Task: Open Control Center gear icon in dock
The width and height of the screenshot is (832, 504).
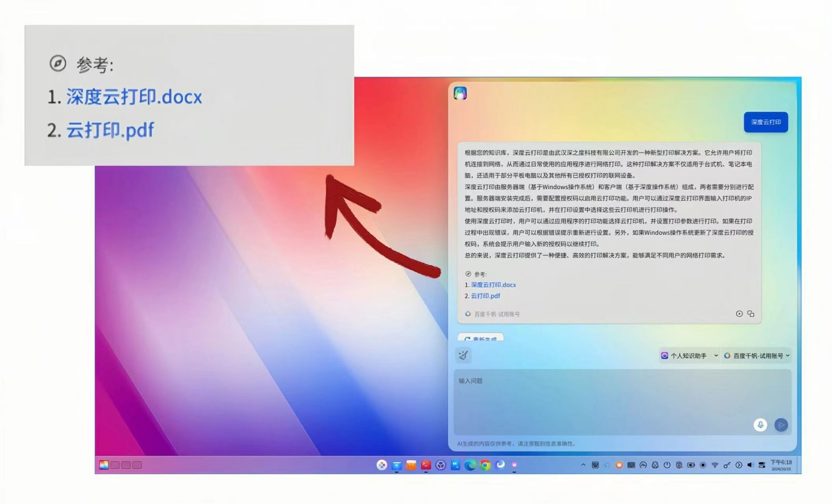Action: pyautogui.click(x=441, y=465)
